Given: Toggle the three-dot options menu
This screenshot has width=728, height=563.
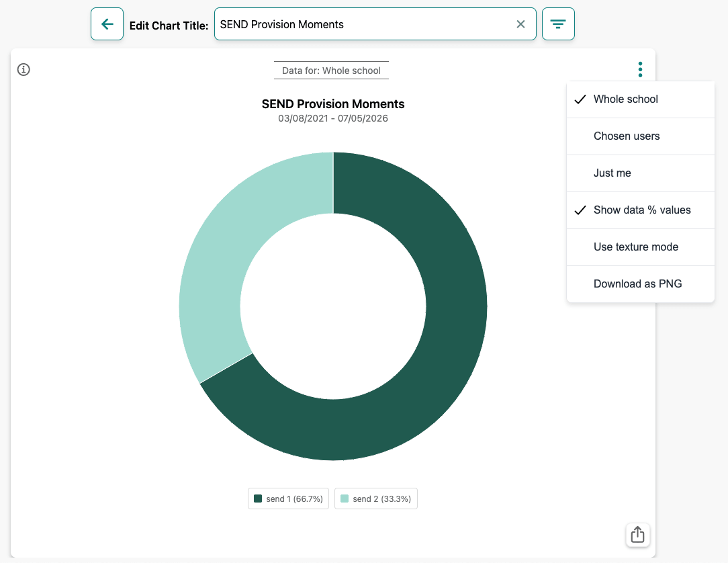Looking at the screenshot, I should coord(640,70).
